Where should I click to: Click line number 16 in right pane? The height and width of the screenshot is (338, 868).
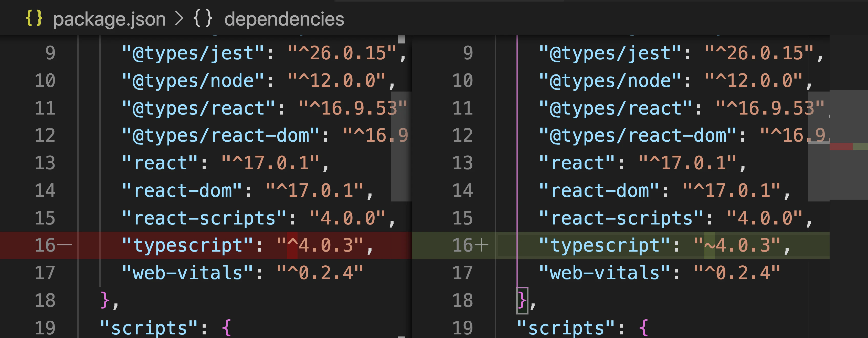(463, 245)
